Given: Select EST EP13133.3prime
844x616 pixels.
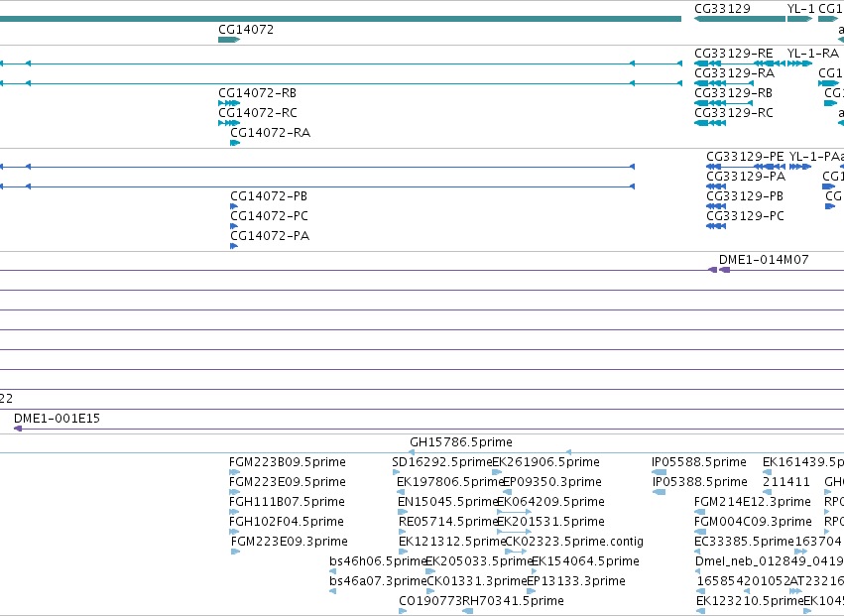Looking at the screenshot, I should pos(576,581).
